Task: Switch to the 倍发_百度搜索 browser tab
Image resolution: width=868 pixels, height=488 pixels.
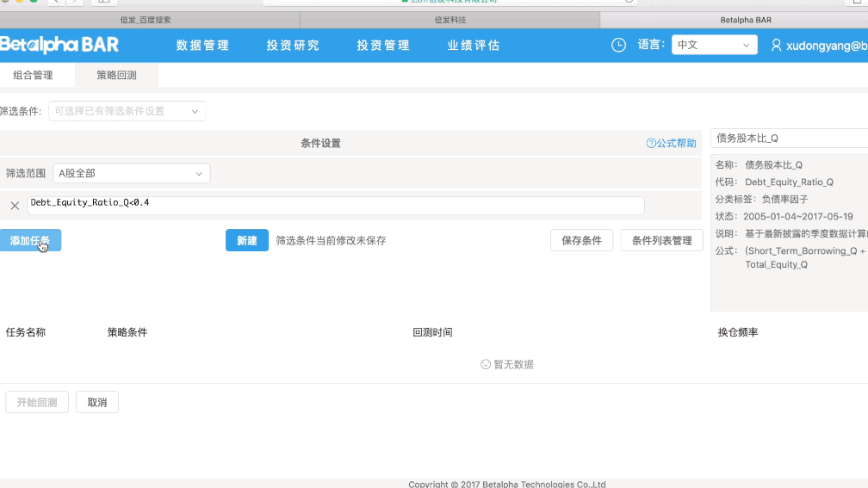Action: (146, 20)
